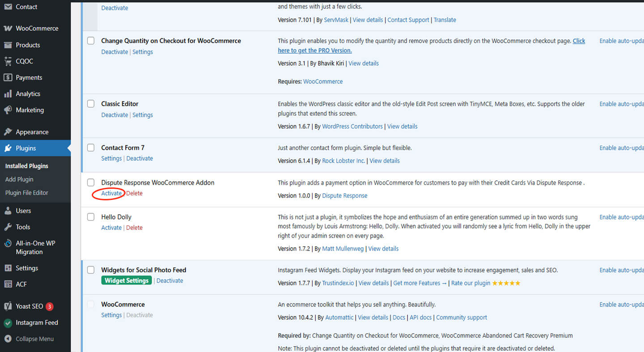This screenshot has width=644, height=352.
Task: Delete the Hello Dolly plugin
Action: tap(134, 228)
